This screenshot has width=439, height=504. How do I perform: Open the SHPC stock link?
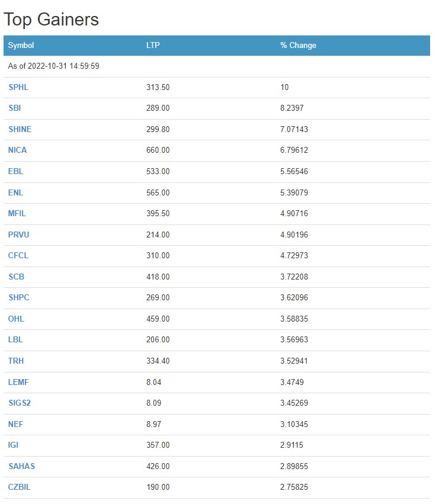coord(18,297)
